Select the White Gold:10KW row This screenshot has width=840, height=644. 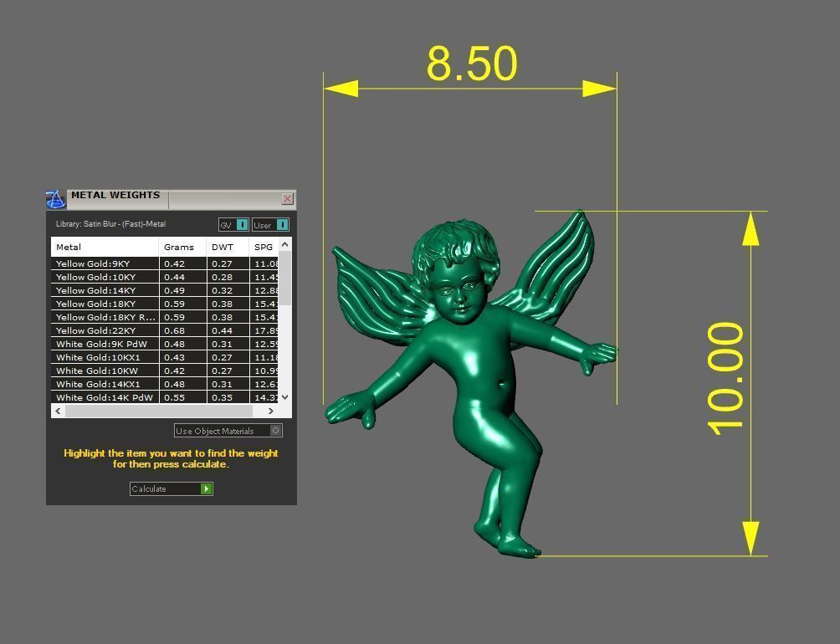(x=165, y=371)
